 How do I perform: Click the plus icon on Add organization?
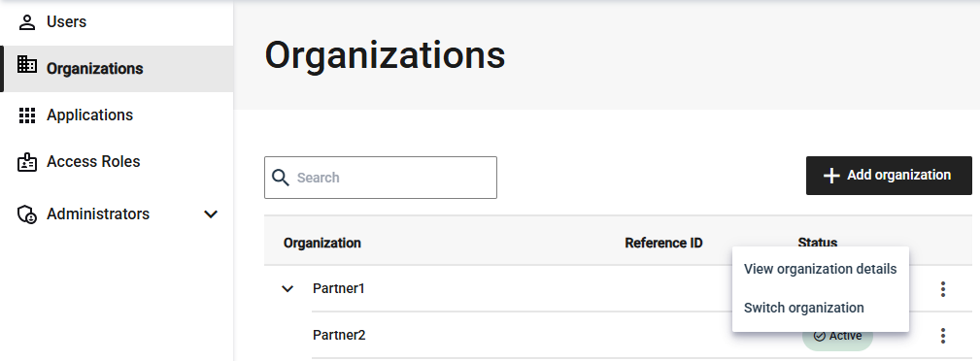[x=831, y=176]
